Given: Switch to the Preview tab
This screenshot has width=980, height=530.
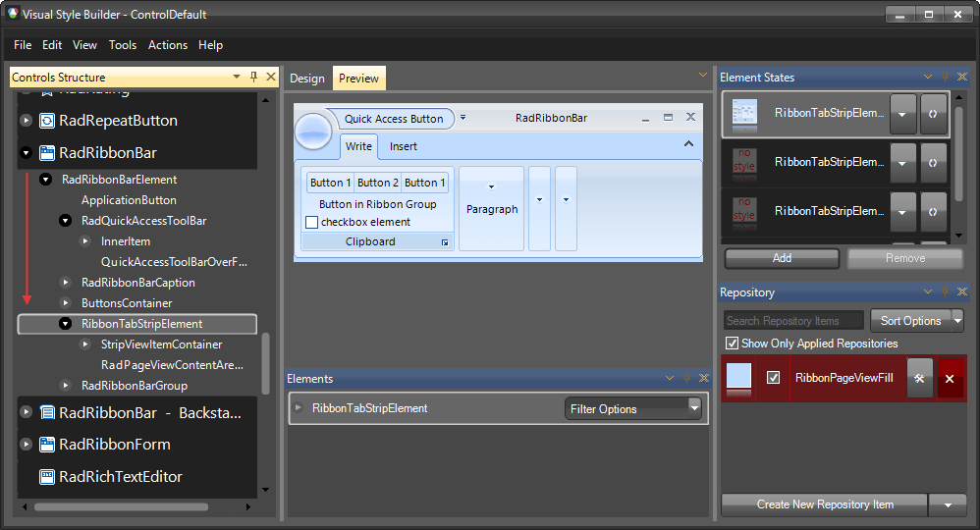Looking at the screenshot, I should tap(358, 79).
